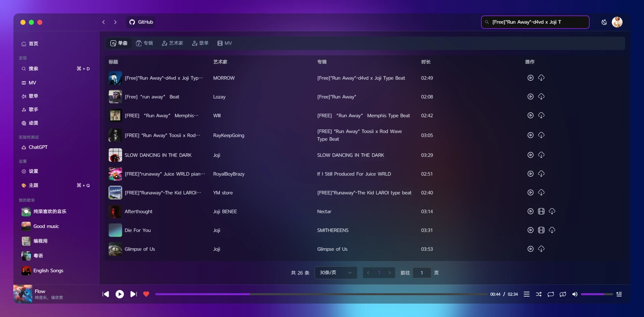Image resolution: width=644 pixels, height=317 pixels.
Task: Open the MV for Die For You
Action: coord(541,230)
